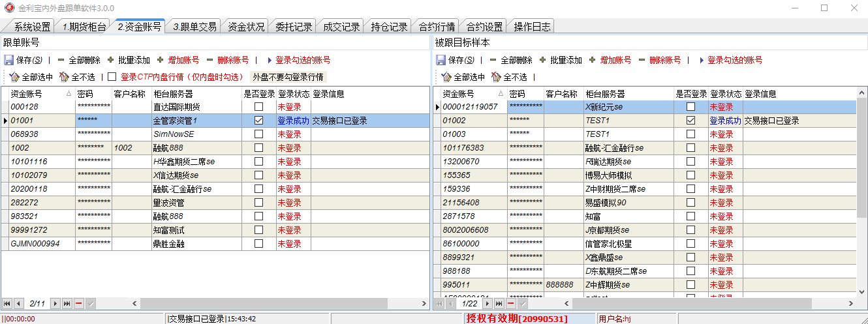The image size is (868, 324).
Task: Check the login box for account 155365
Action: pyautogui.click(x=691, y=175)
